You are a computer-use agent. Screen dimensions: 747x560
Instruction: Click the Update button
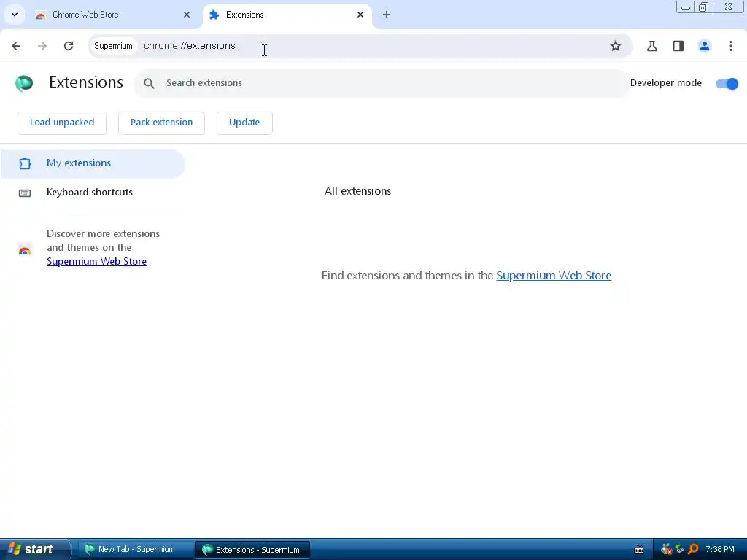pyautogui.click(x=244, y=122)
